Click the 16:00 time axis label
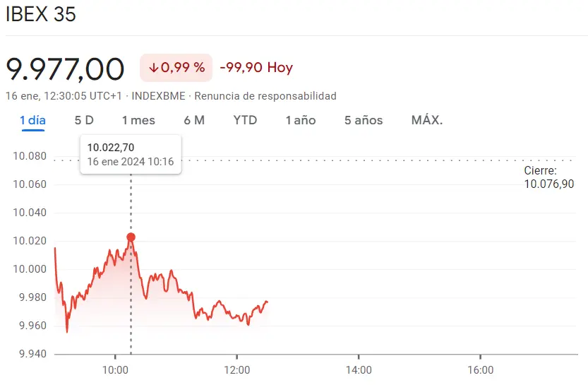Screen dimensions: 588x385 480,369
